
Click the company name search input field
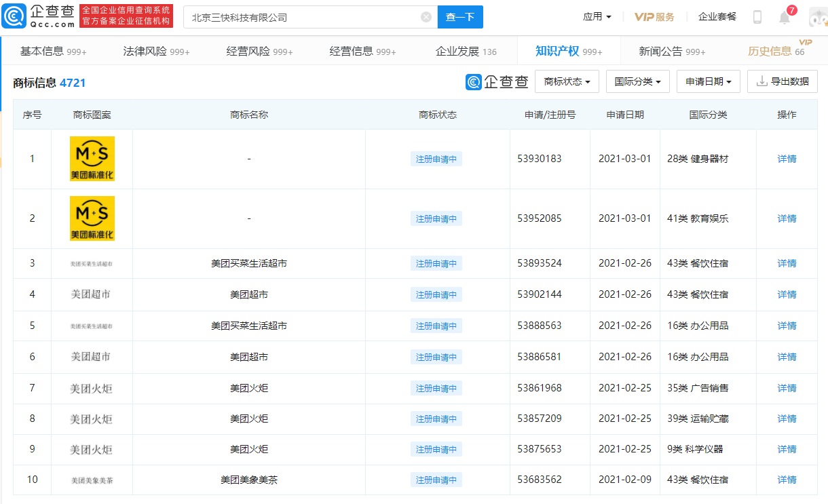tap(302, 17)
